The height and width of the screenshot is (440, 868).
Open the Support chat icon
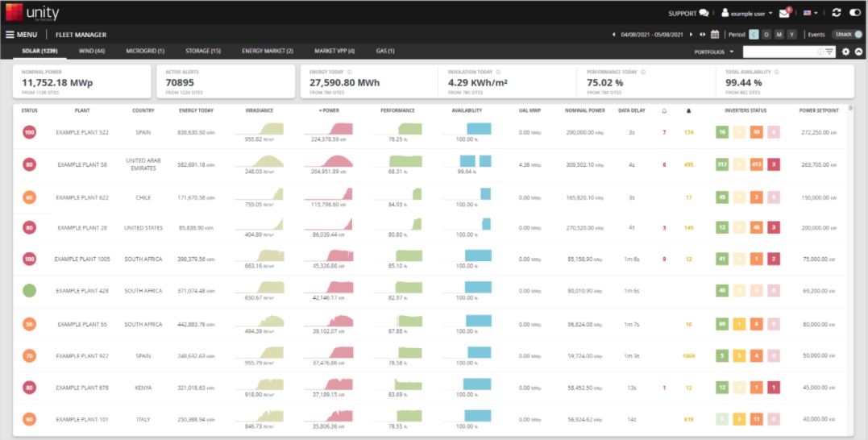(704, 13)
